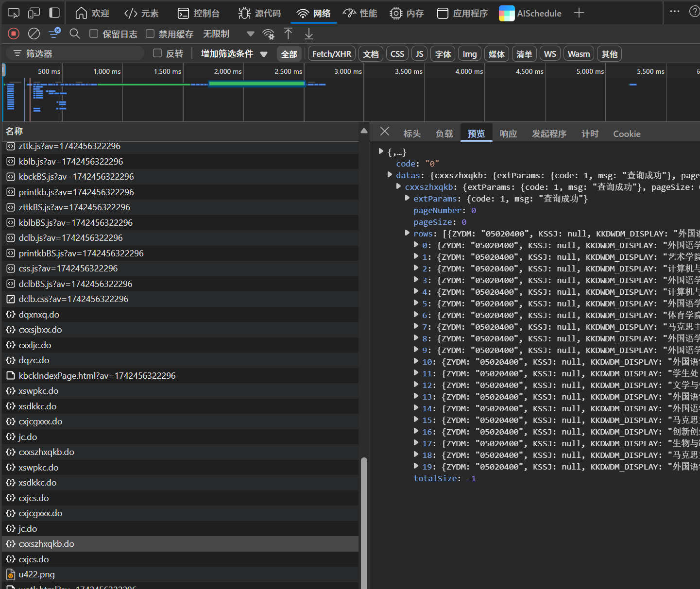The height and width of the screenshot is (589, 700).
Task: Check the 禁用缓存 checkbox
Action: pyautogui.click(x=150, y=34)
